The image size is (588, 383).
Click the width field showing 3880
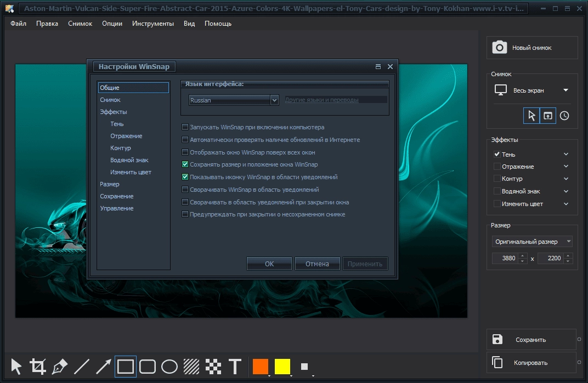506,258
